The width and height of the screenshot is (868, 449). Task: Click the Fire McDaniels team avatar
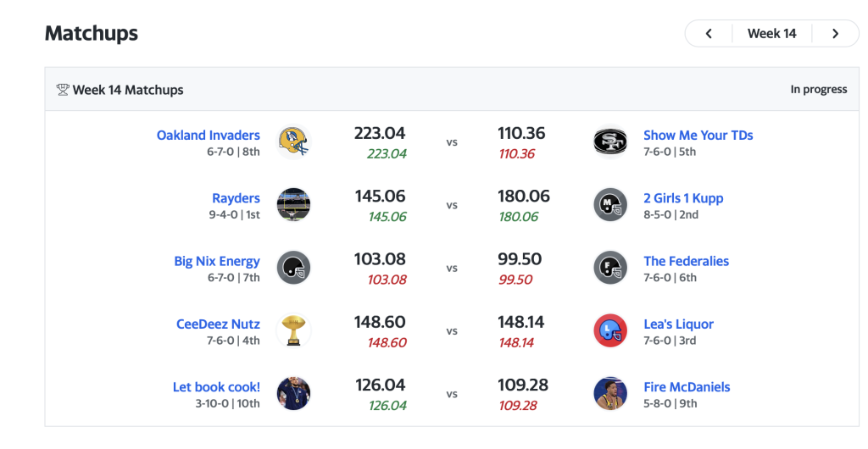click(610, 393)
